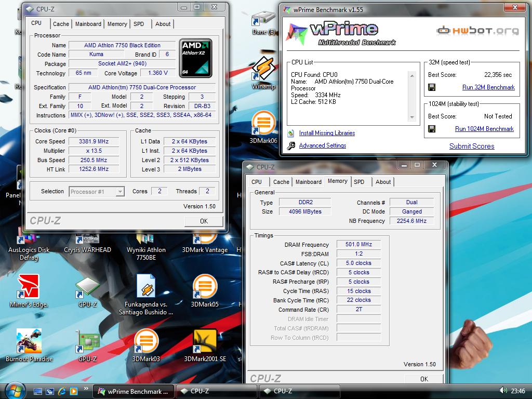Open Advanced Settings link in wPrime
Viewport: 532px width, 399px height.
point(322,145)
